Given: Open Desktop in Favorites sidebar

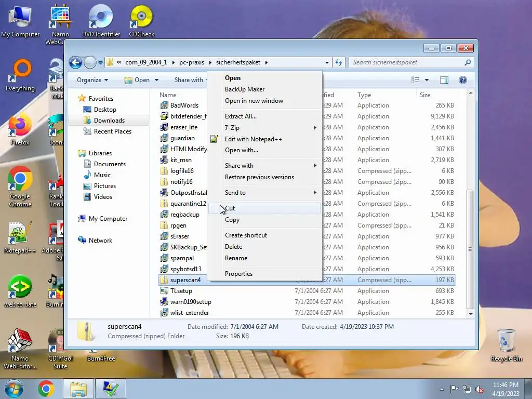Looking at the screenshot, I should pos(105,110).
